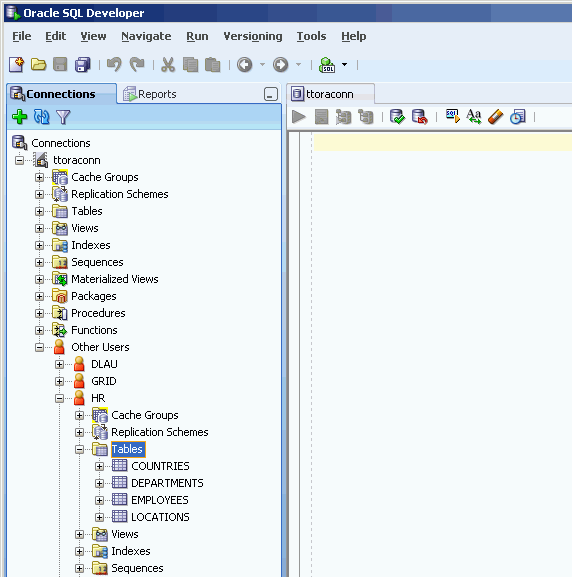The height and width of the screenshot is (577, 572).
Task: Expand the COUNTRIES table node
Action: point(99,466)
